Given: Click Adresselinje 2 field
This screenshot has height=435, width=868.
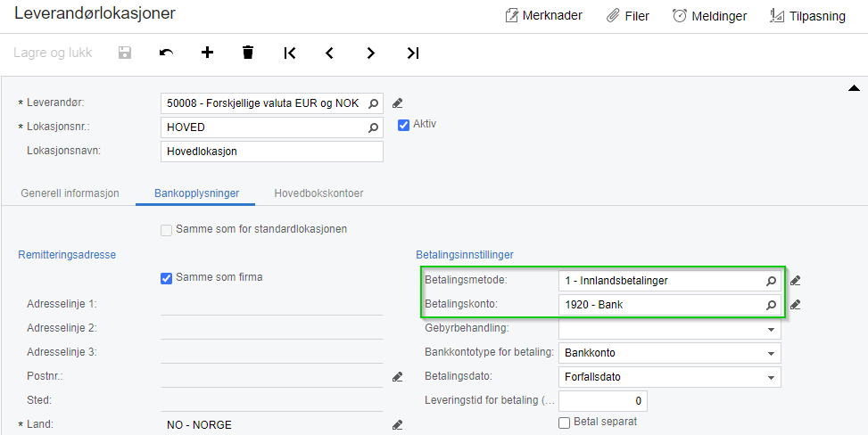Looking at the screenshot, I should click(x=272, y=329).
